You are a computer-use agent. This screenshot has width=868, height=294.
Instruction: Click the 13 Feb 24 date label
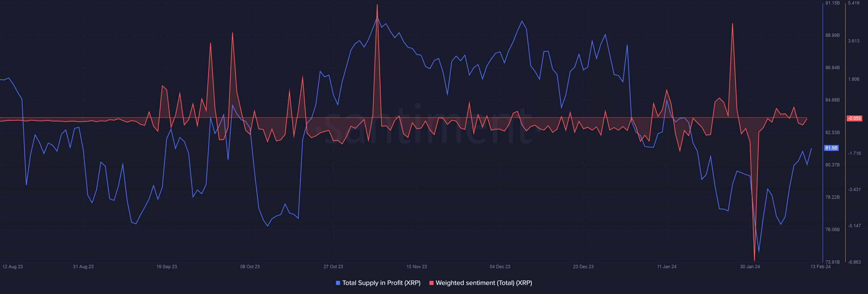821,267
